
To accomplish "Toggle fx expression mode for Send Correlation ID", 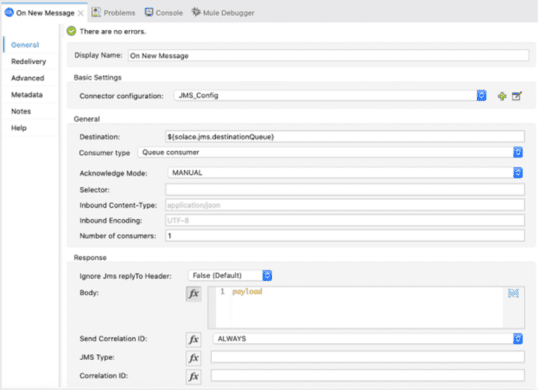I will (x=194, y=339).
